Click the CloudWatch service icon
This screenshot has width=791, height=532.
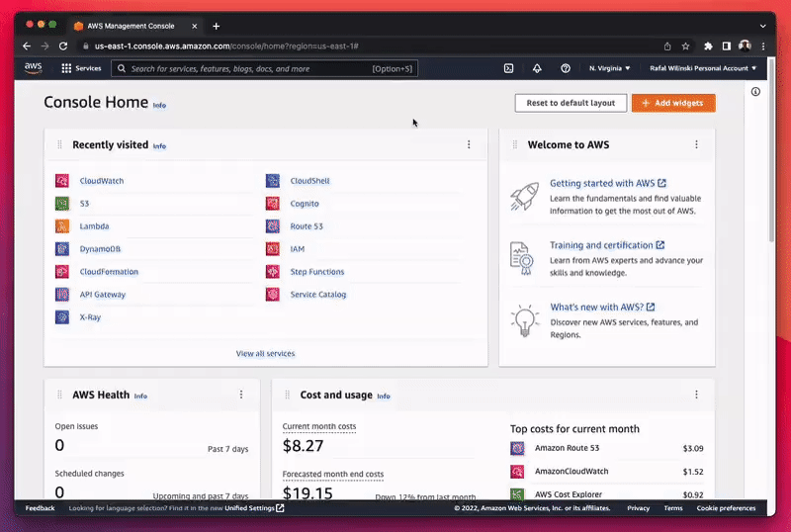(62, 181)
